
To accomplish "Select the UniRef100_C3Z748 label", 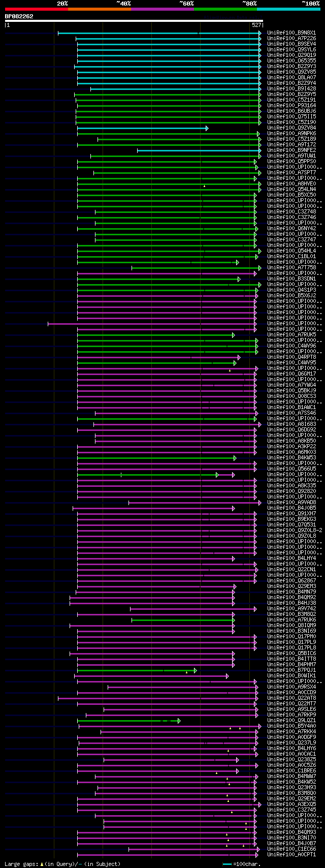I will point(291,212).
